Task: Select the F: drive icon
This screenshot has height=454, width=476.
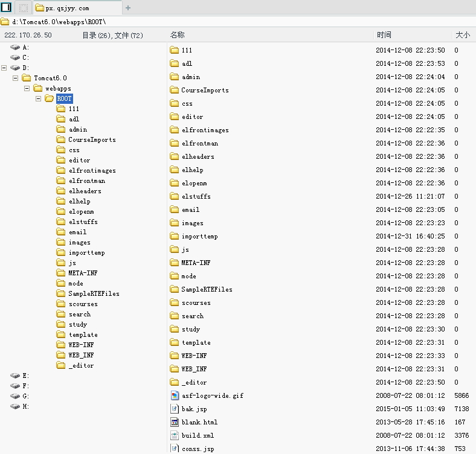Action: 15,386
